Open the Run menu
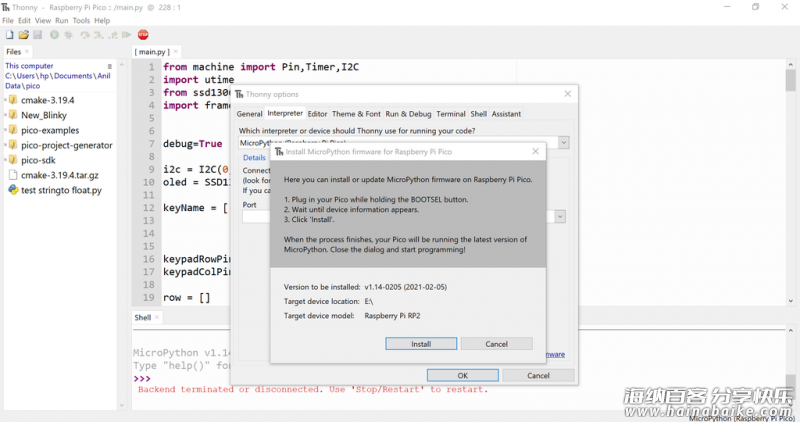The image size is (800, 422). point(62,20)
